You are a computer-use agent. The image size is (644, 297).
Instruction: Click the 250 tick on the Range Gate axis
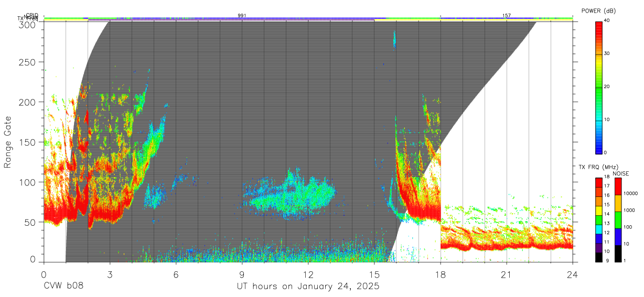(27, 62)
